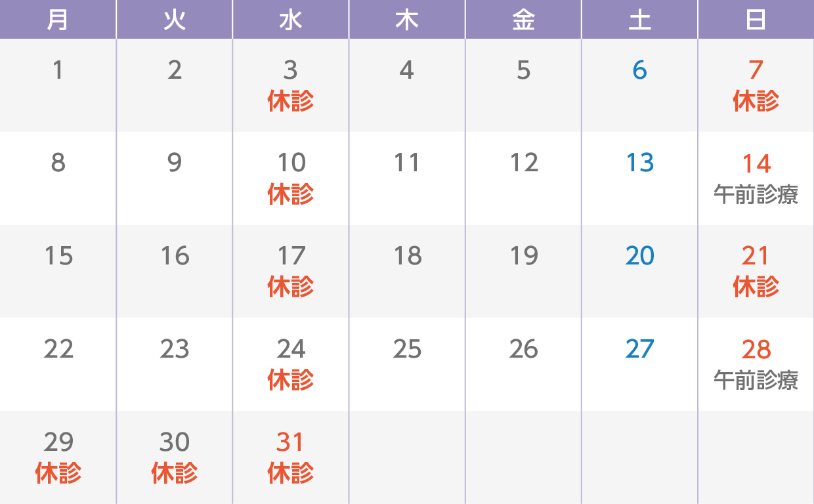Click the 土 (Saturday) column header
This screenshot has height=504, width=814.
(x=639, y=20)
